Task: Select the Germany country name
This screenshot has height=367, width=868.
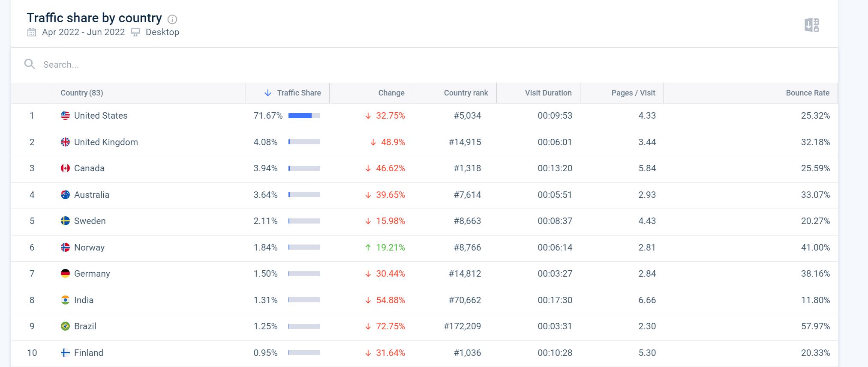Action: click(x=92, y=274)
